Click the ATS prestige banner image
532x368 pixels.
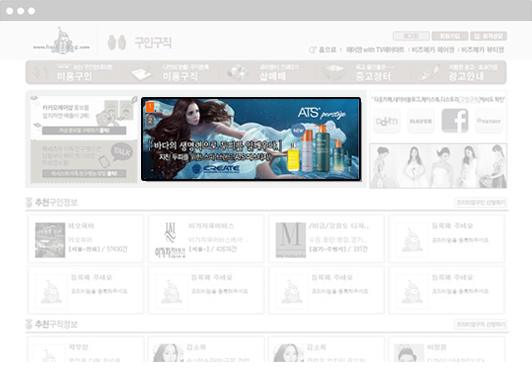[x=251, y=139]
